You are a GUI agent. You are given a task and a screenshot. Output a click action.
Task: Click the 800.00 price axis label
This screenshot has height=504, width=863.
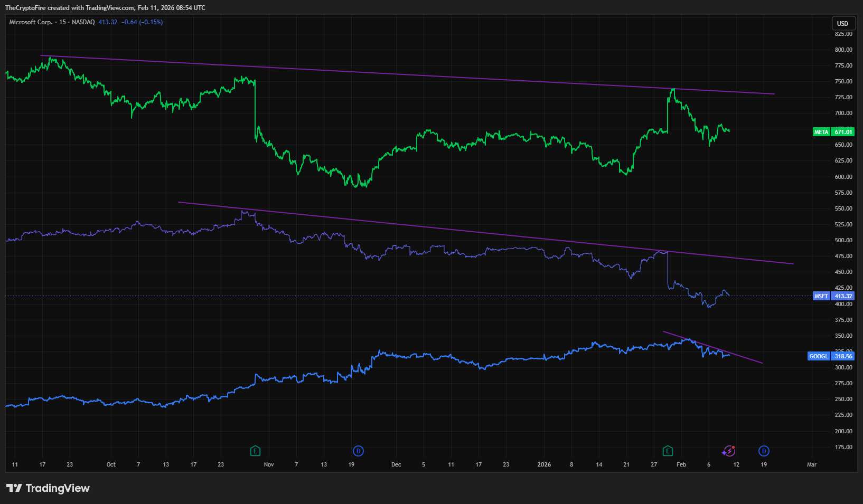843,50
